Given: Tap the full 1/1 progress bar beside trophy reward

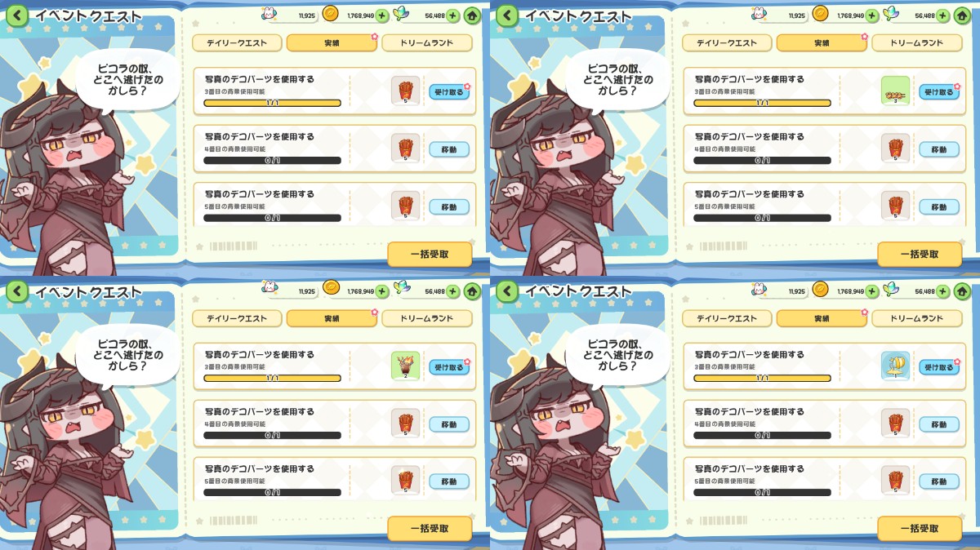Looking at the screenshot, I should (x=762, y=378).
